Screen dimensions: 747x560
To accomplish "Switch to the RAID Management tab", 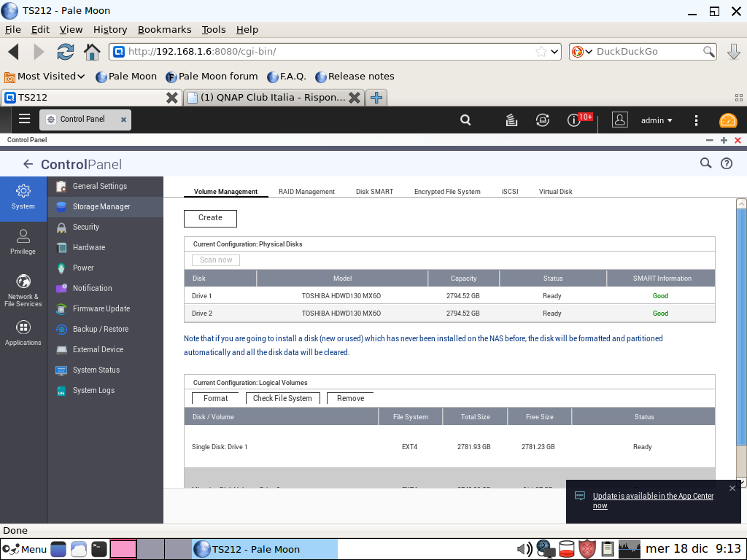I will click(306, 192).
